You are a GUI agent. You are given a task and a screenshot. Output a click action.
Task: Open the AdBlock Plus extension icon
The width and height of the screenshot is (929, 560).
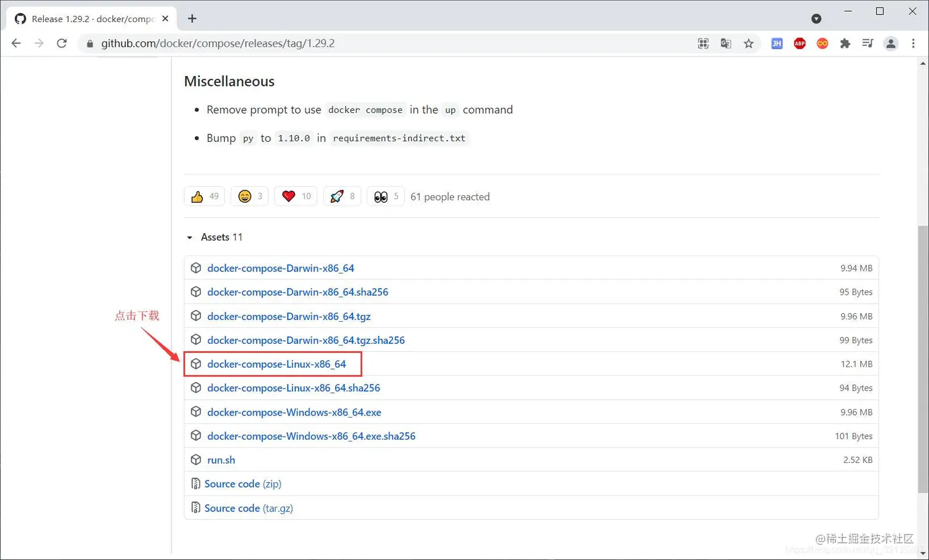point(799,43)
